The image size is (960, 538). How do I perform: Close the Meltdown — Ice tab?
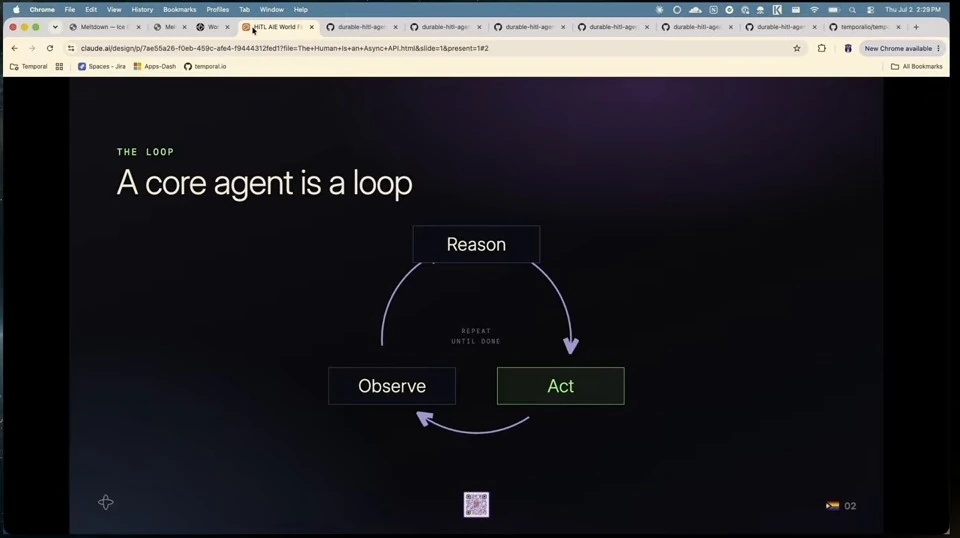point(138,27)
